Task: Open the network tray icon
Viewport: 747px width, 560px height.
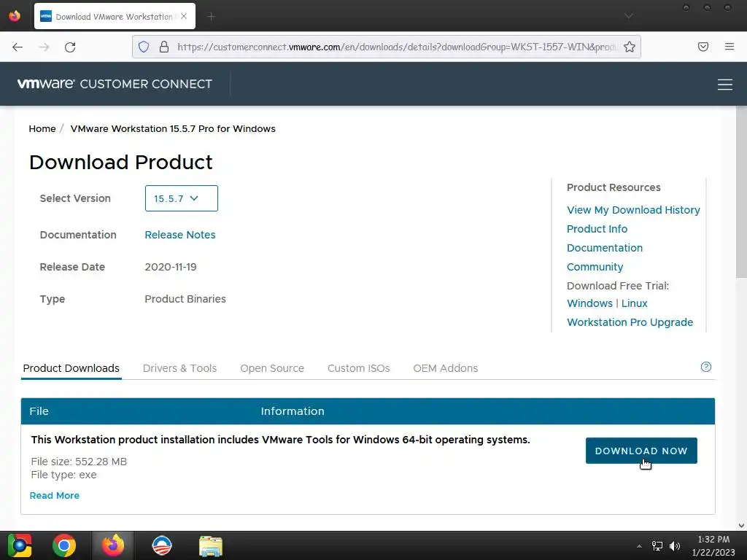Action: coord(657,546)
